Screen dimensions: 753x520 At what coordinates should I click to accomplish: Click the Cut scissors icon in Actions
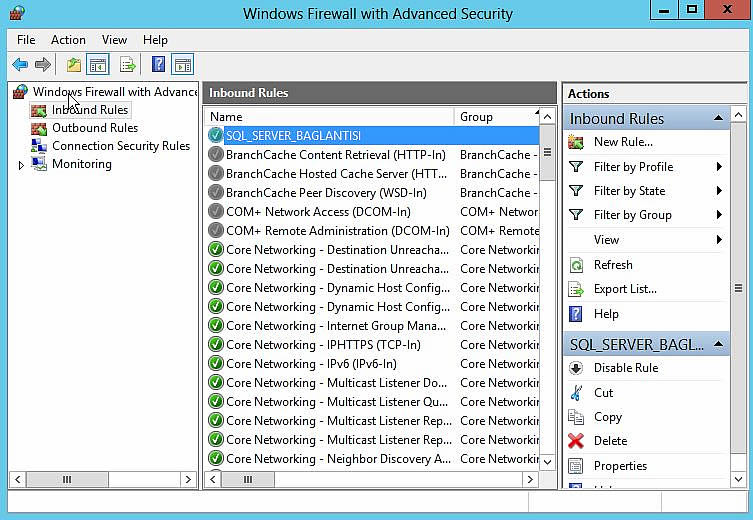(x=576, y=393)
